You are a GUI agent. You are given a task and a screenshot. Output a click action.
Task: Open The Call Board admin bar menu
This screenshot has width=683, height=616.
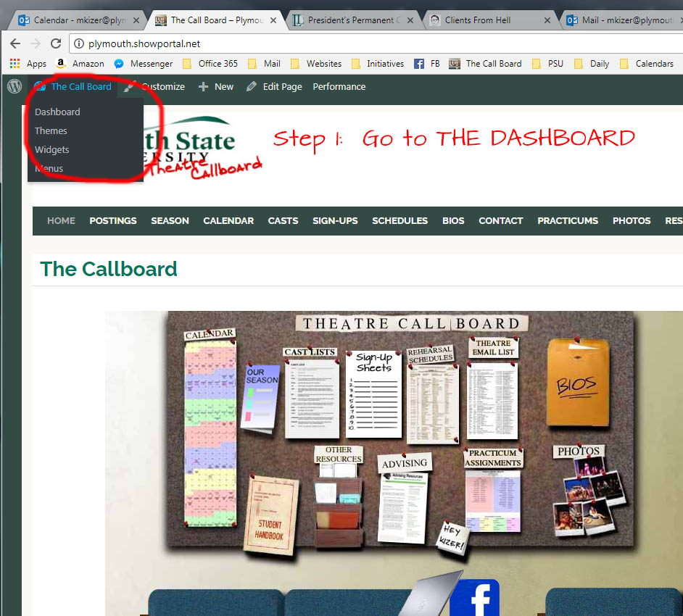click(73, 87)
